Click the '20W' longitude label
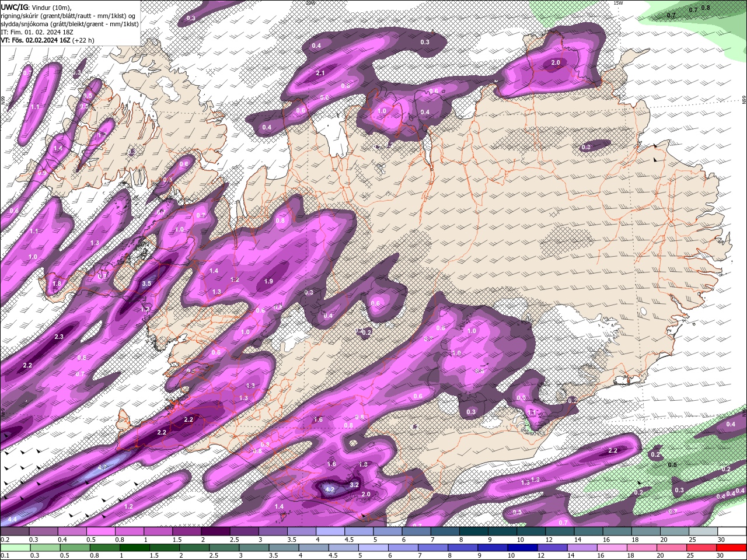Viewport: 747px width, 560px height. point(310,3)
